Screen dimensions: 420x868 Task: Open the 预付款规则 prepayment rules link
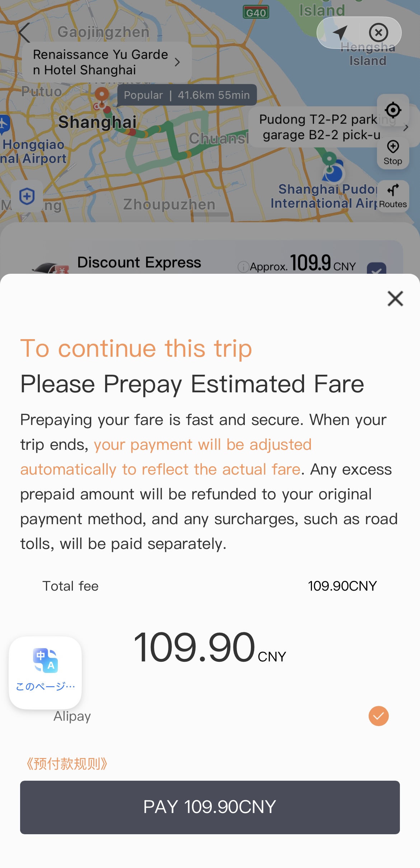[67, 764]
